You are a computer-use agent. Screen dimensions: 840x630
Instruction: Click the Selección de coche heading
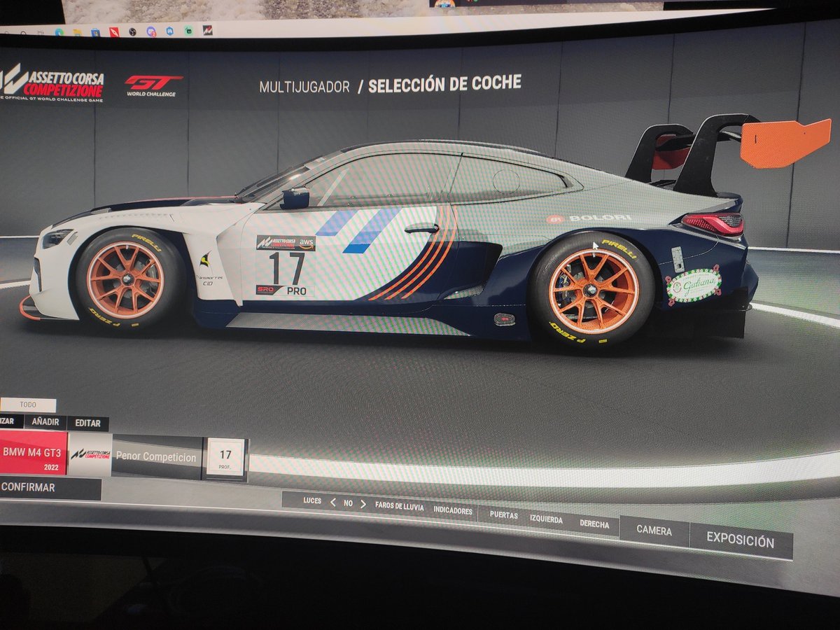(444, 83)
